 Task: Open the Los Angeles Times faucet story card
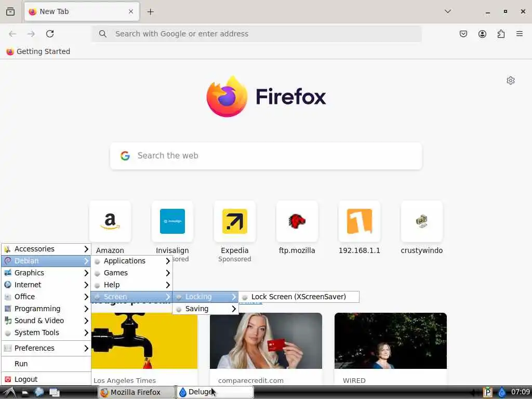pyautogui.click(x=144, y=349)
